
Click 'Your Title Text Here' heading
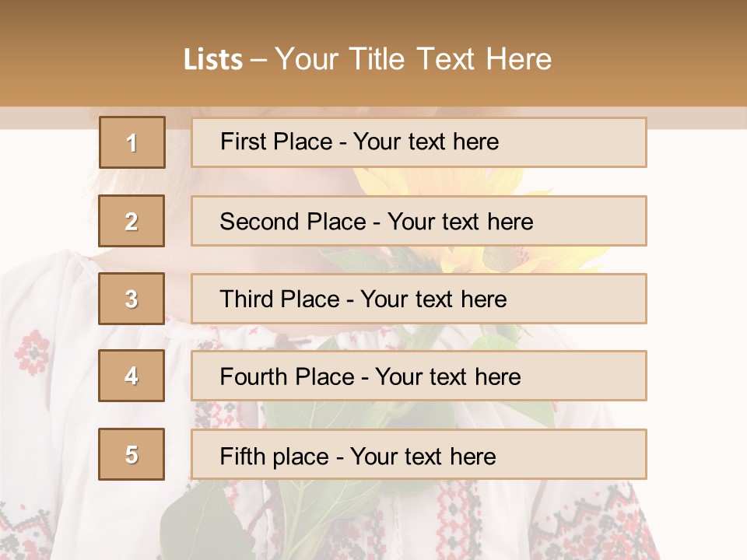pos(413,60)
